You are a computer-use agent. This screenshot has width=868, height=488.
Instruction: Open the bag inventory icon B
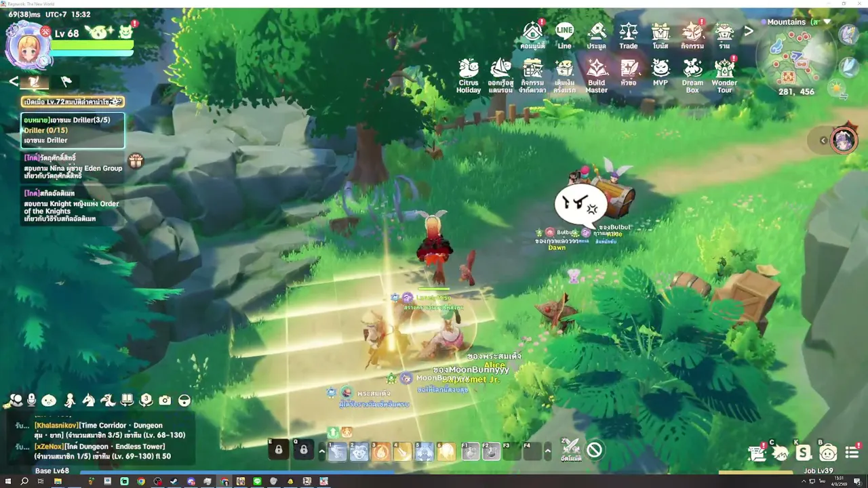[827, 453]
